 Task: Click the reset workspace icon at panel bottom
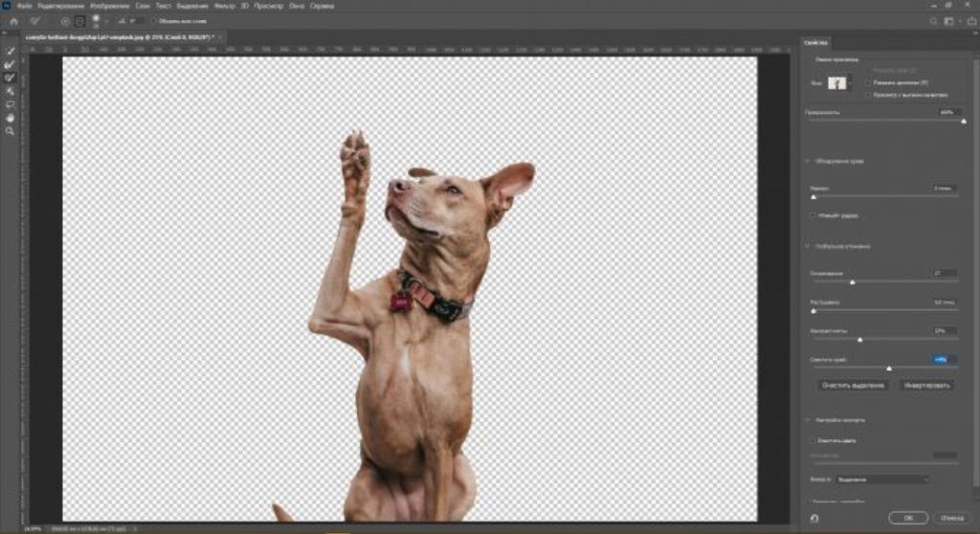click(813, 518)
